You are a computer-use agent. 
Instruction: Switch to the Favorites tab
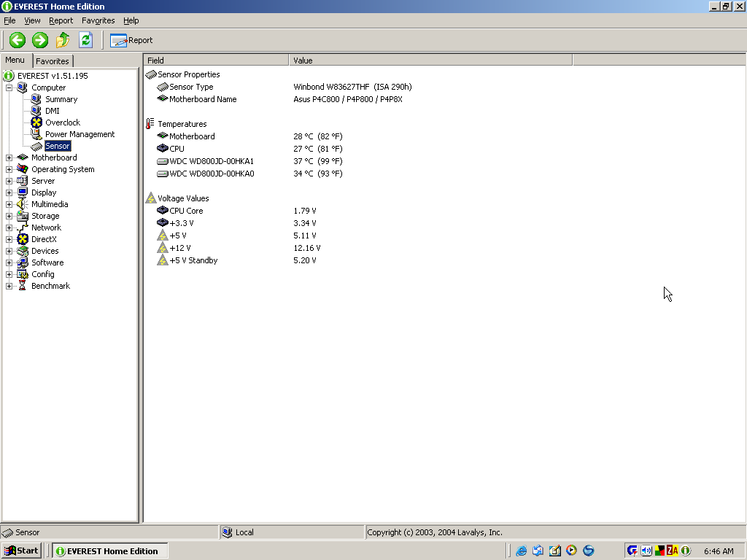(53, 61)
